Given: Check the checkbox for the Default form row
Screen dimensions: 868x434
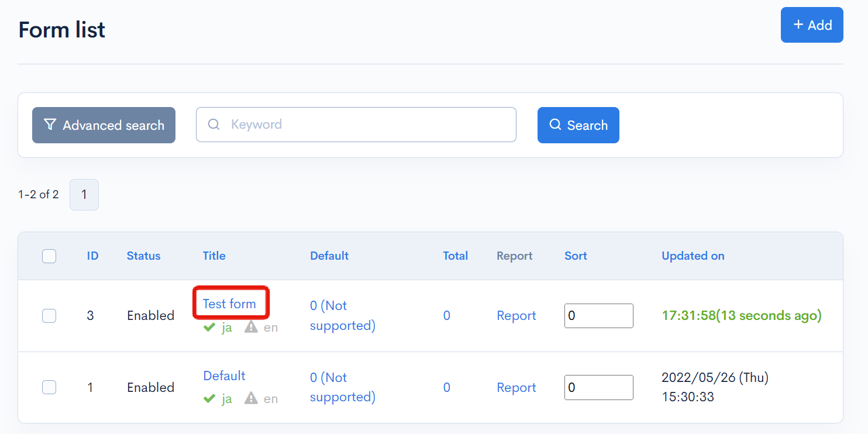Looking at the screenshot, I should (49, 387).
